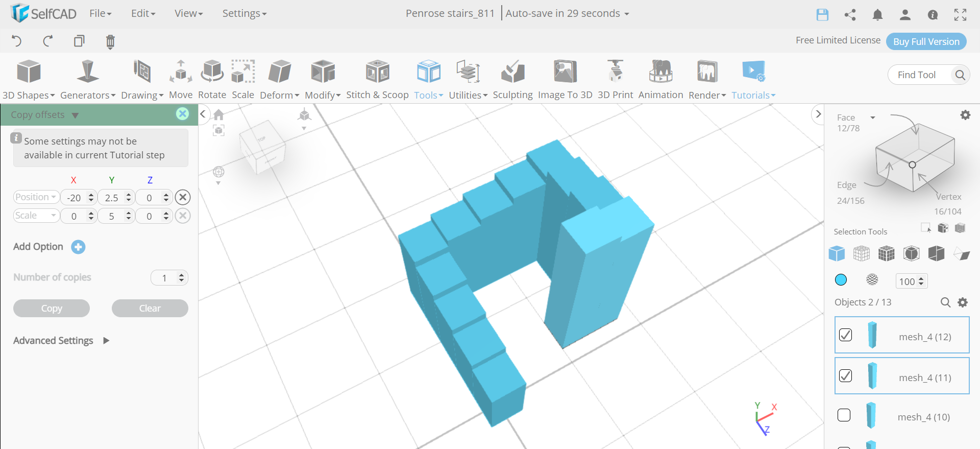Open the Modify tools
980x449 pixels.
[x=323, y=80]
